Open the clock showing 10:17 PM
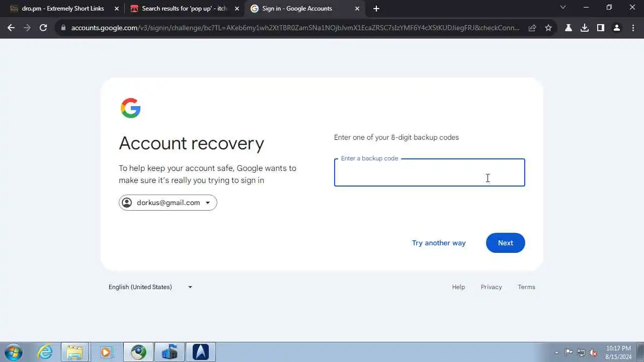Image resolution: width=644 pixels, height=362 pixels. tap(618, 352)
